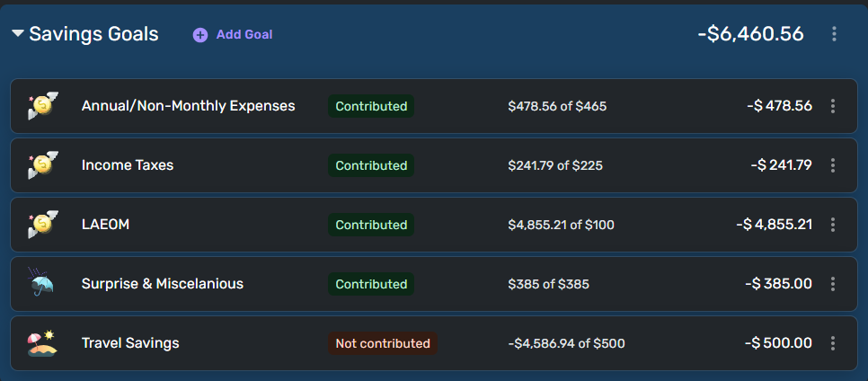
Task: Click the Savings Goals total -$6,460.56
Action: click(750, 34)
